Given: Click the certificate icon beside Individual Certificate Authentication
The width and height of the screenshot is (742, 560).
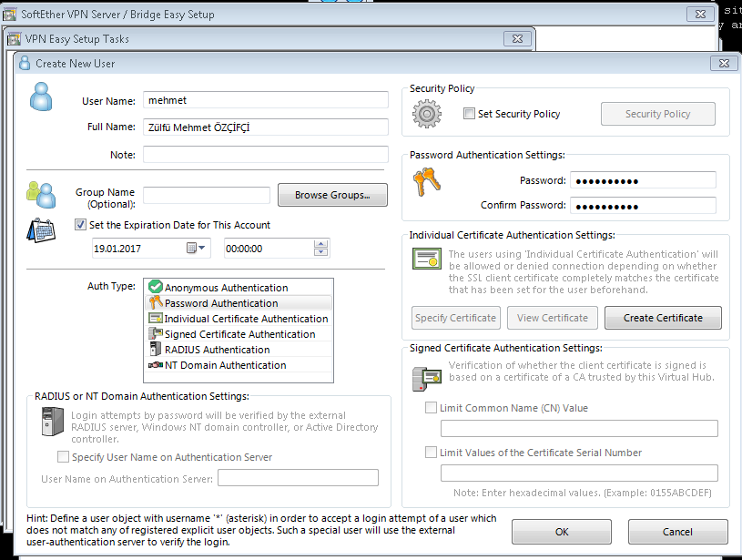Looking at the screenshot, I should tap(155, 318).
